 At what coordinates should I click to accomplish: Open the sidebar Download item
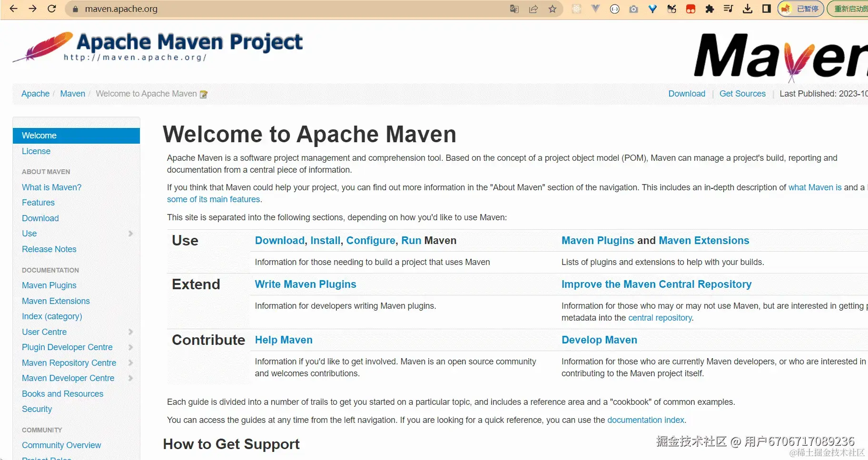[40, 218]
